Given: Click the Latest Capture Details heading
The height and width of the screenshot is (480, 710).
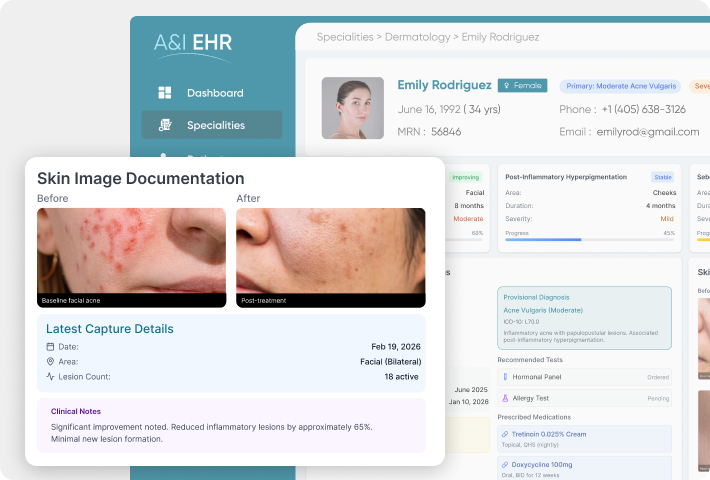Looking at the screenshot, I should click(x=110, y=329).
